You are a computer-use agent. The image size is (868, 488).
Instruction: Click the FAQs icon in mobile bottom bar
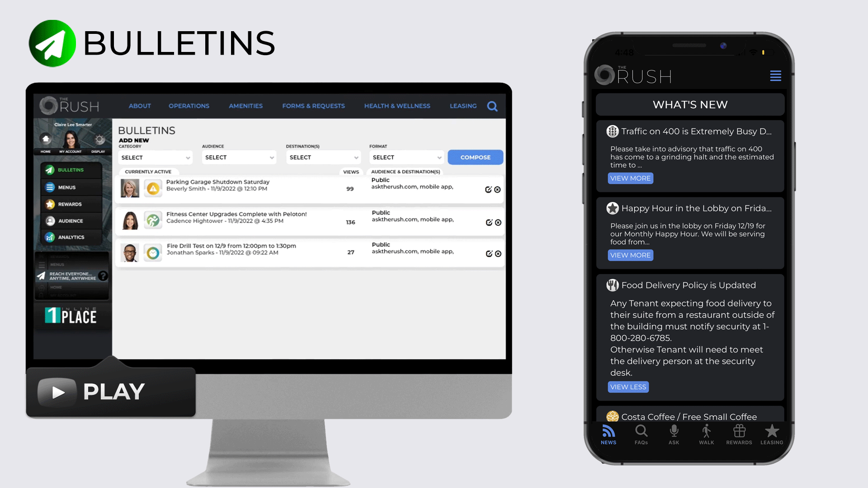(641, 434)
